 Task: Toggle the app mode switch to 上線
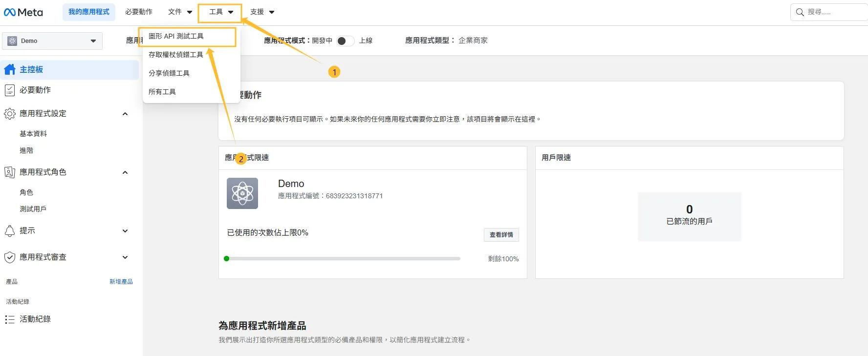[346, 41]
